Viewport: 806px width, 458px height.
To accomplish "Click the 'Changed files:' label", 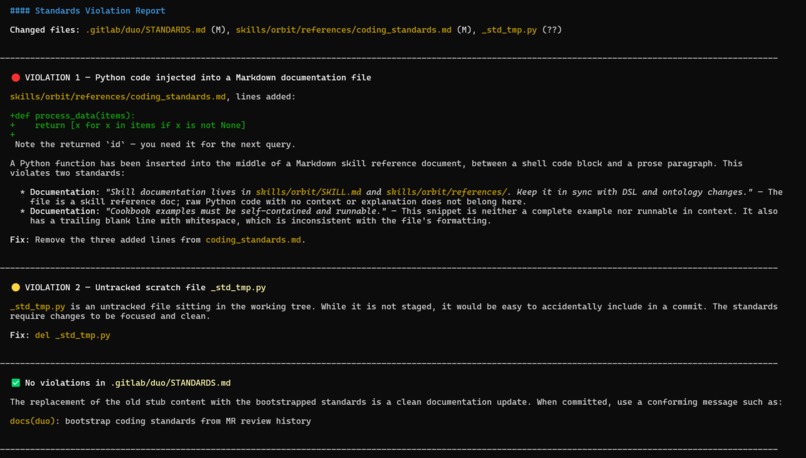I will [x=45, y=30].
